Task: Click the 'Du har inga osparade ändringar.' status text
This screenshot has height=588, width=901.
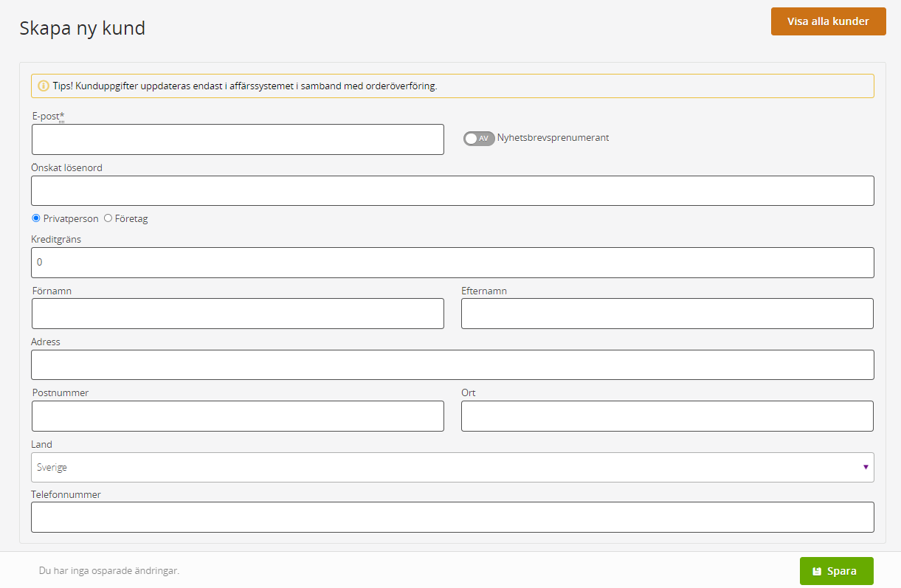Action: (109, 570)
